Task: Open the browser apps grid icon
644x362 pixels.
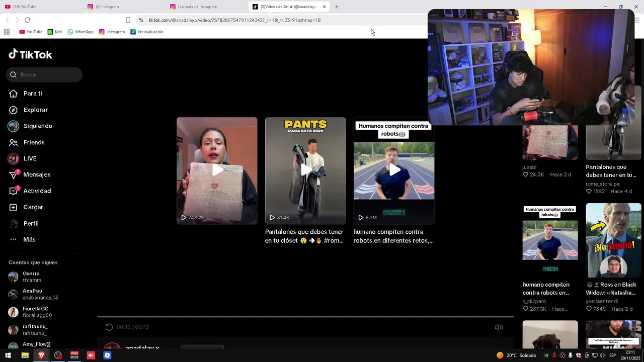Action: coord(7,32)
